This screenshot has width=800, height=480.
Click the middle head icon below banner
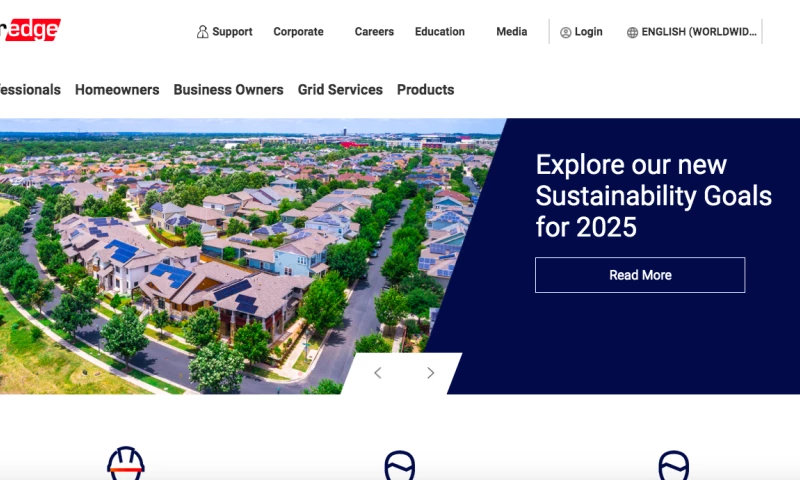(399, 465)
